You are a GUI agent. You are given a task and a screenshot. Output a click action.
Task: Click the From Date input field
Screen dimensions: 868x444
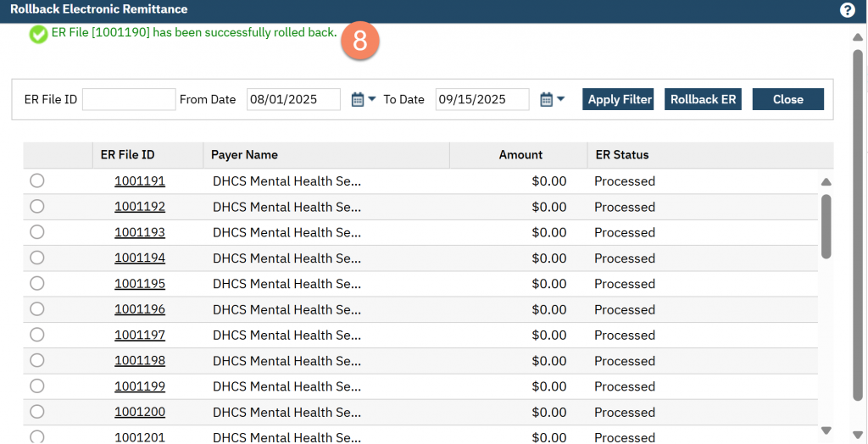(x=293, y=99)
